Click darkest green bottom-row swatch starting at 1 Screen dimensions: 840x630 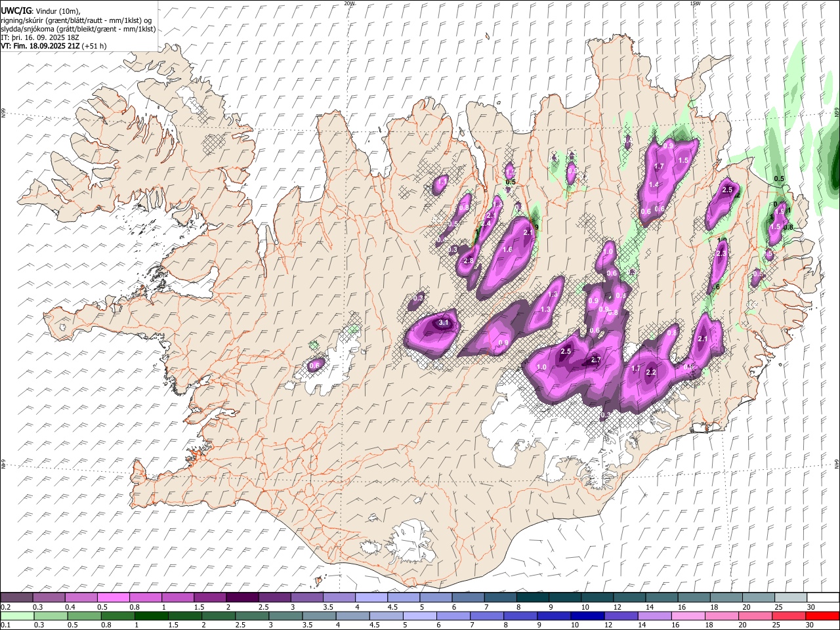coord(151,616)
